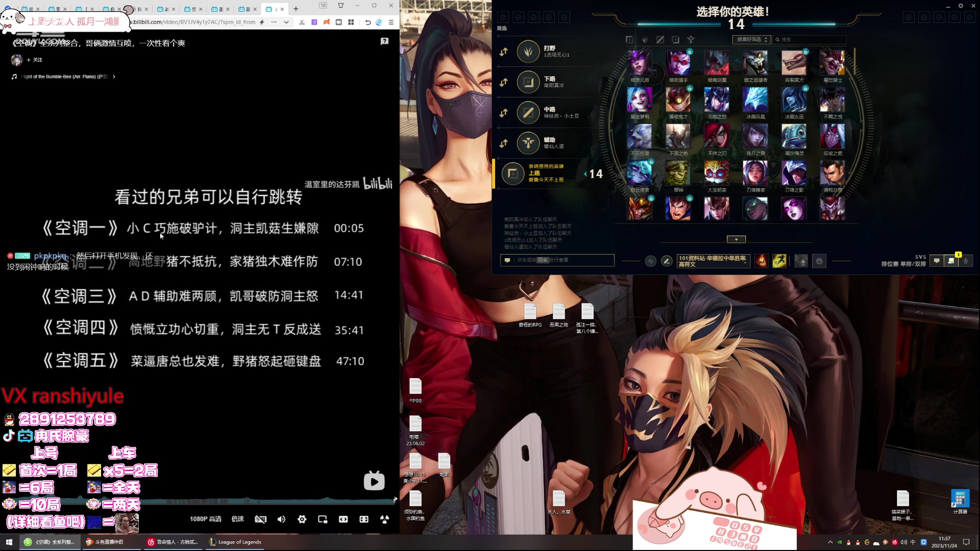Select champion 暗黑元首 portrait
This screenshot has width=980, height=551.
click(x=640, y=63)
